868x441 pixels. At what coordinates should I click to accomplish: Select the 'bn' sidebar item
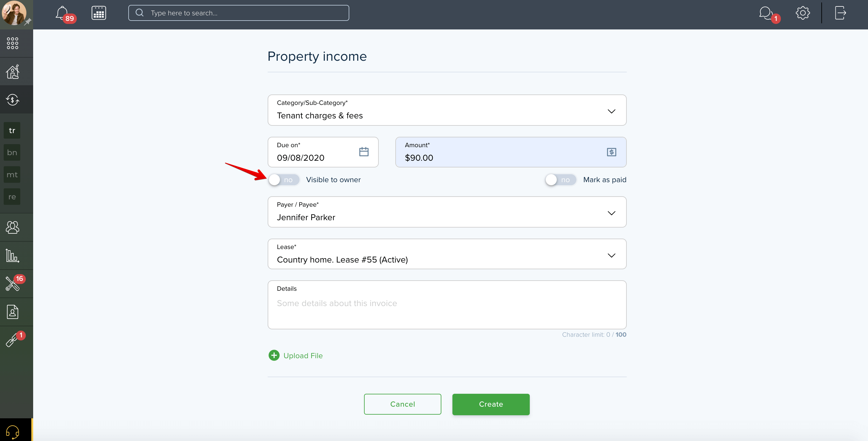tap(12, 152)
